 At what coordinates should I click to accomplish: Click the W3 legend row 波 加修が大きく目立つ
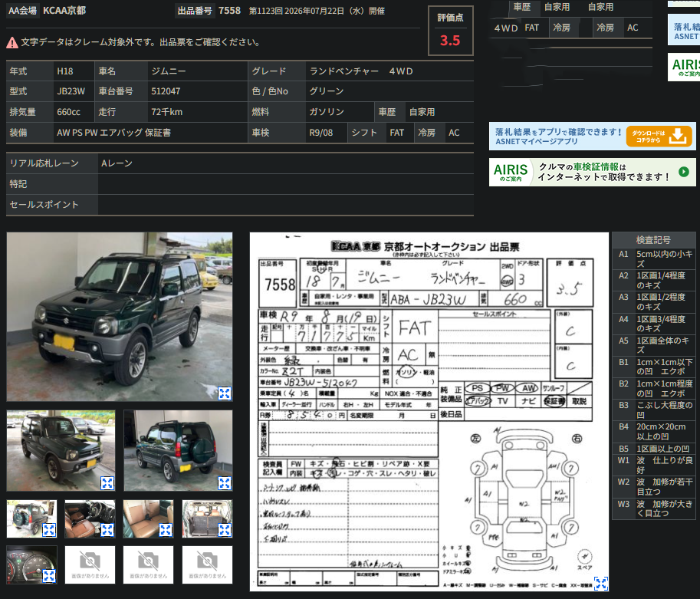(x=653, y=508)
